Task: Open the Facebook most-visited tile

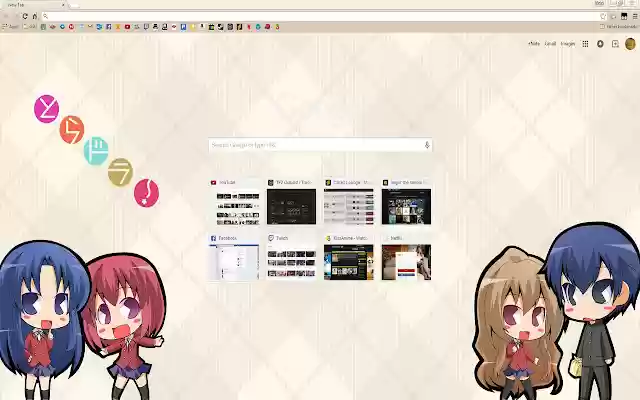Action: [234, 258]
